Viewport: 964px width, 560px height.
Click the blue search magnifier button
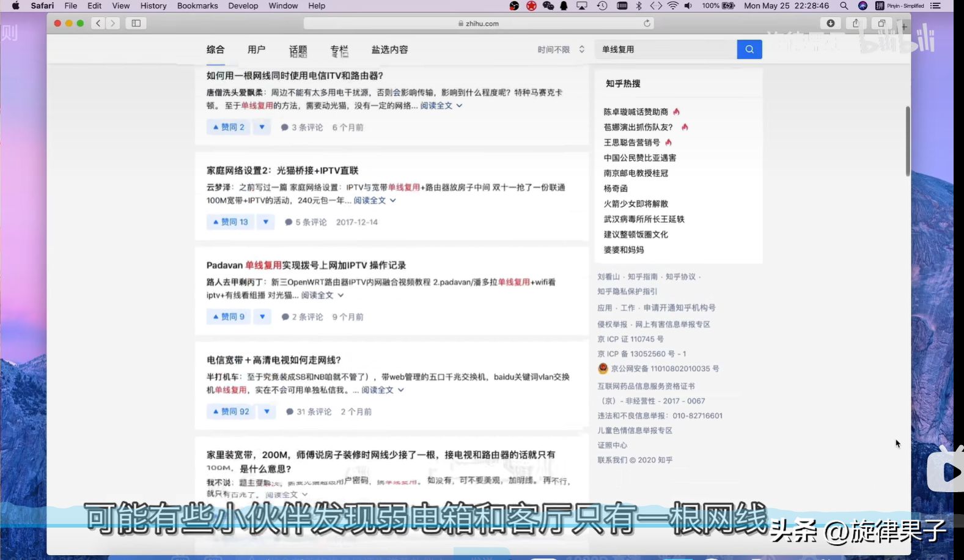749,50
